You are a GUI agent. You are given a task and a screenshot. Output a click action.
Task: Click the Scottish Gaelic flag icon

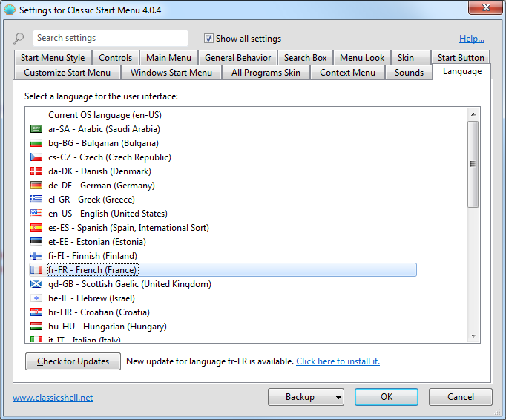(36, 284)
